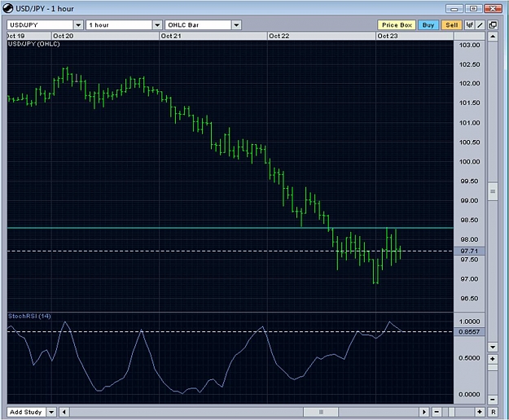Click the Oct 23 date header
Viewport: 509px width, 420px height.
click(x=388, y=36)
